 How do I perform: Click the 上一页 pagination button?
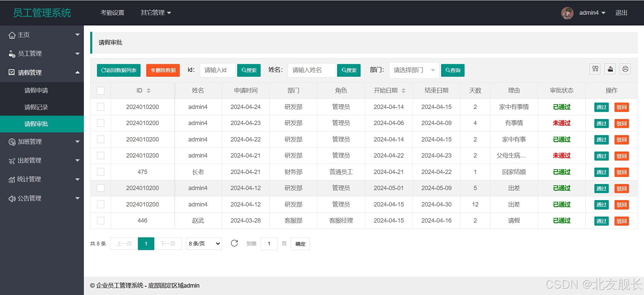(124, 244)
